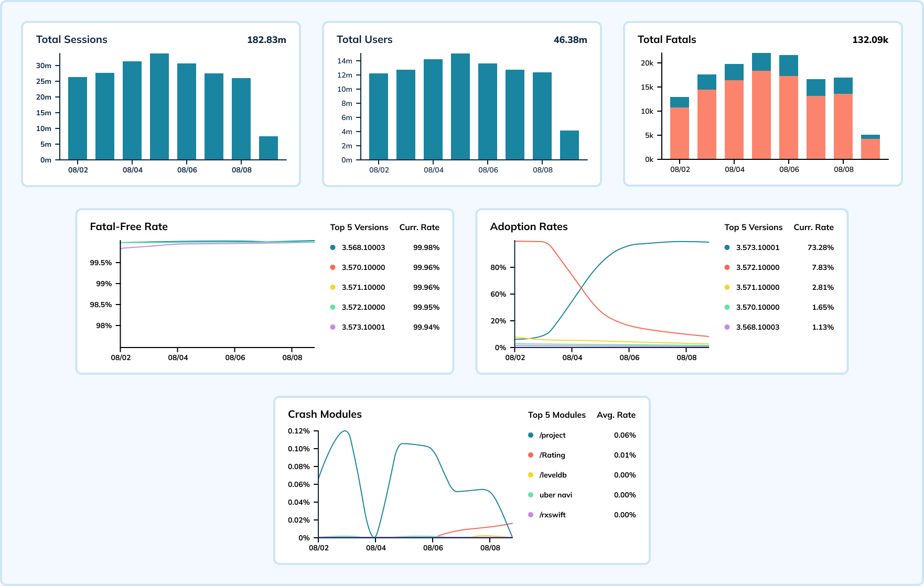This screenshot has width=924, height=586.
Task: Click 3.571.10000 version label in Fatal-Free Rate legend
Action: (x=363, y=287)
